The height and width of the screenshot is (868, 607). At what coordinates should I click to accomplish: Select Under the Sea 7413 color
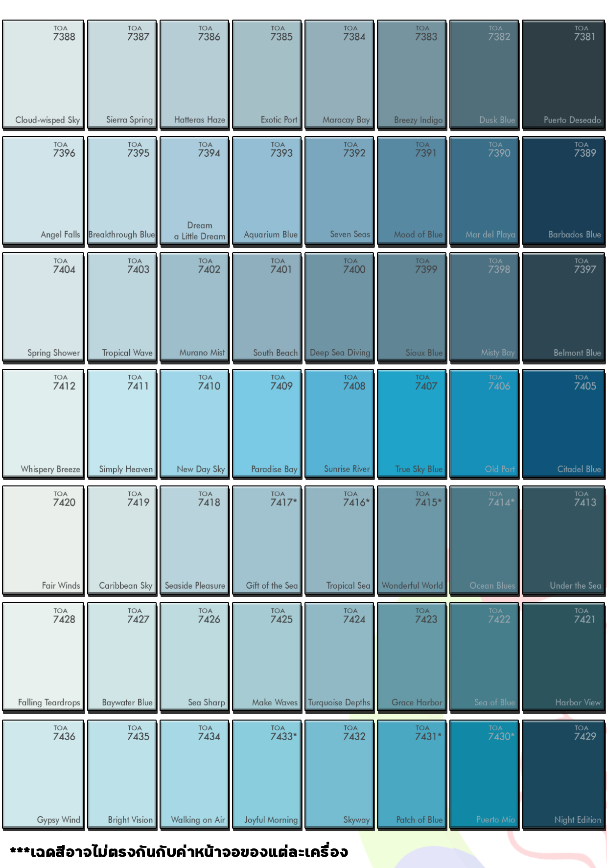563,540
